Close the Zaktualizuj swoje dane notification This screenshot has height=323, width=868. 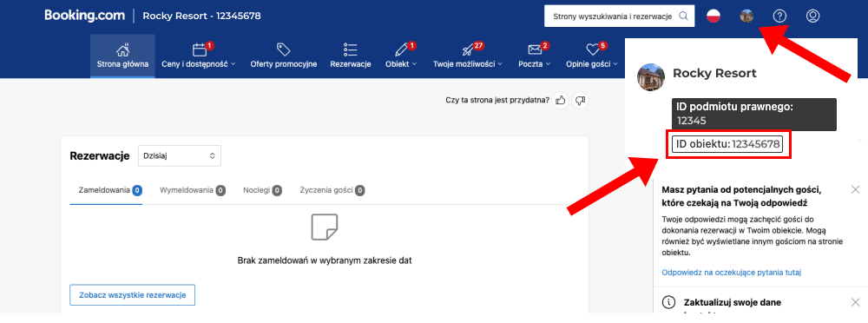(x=855, y=302)
